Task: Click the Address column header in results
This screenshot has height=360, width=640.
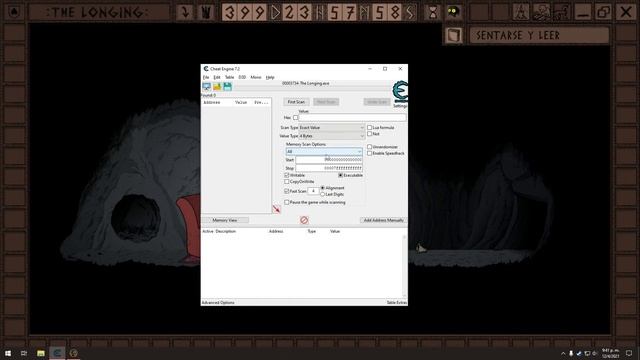Action: click(212, 102)
